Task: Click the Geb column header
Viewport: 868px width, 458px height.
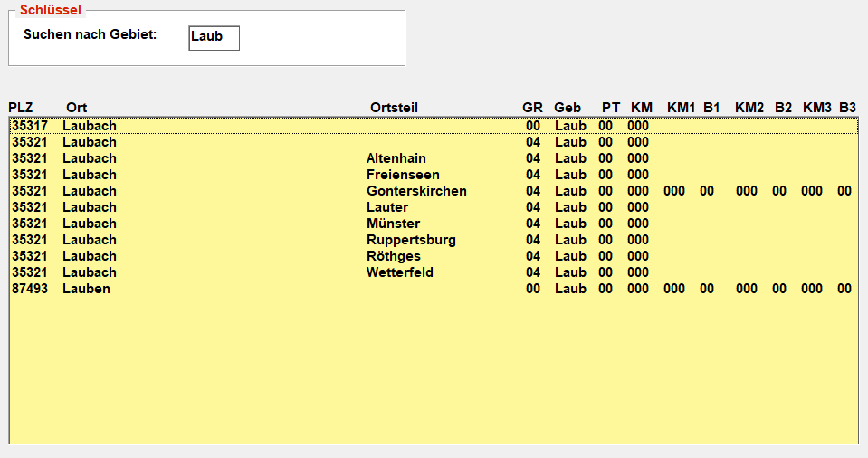Action: click(568, 108)
